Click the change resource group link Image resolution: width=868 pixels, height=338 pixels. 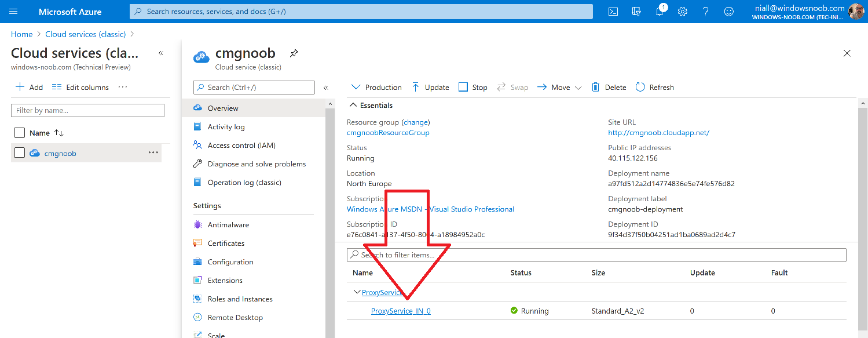click(416, 122)
